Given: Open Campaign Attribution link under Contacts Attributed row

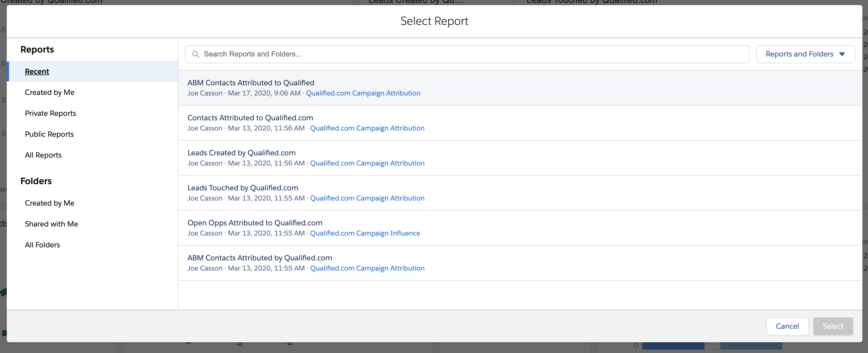Looking at the screenshot, I should point(367,128).
